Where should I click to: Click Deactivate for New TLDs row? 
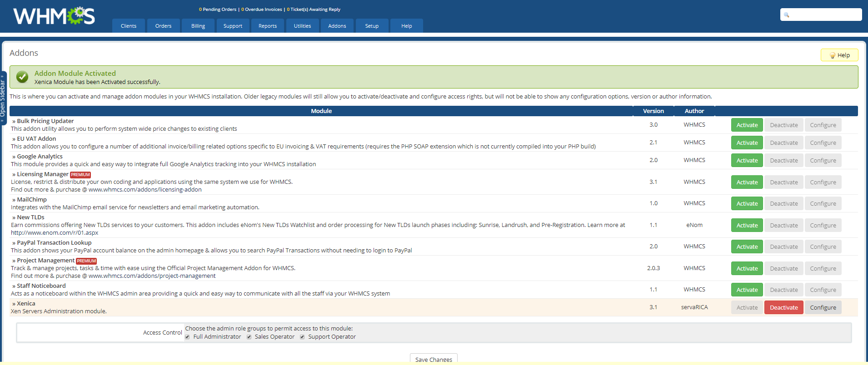784,225
